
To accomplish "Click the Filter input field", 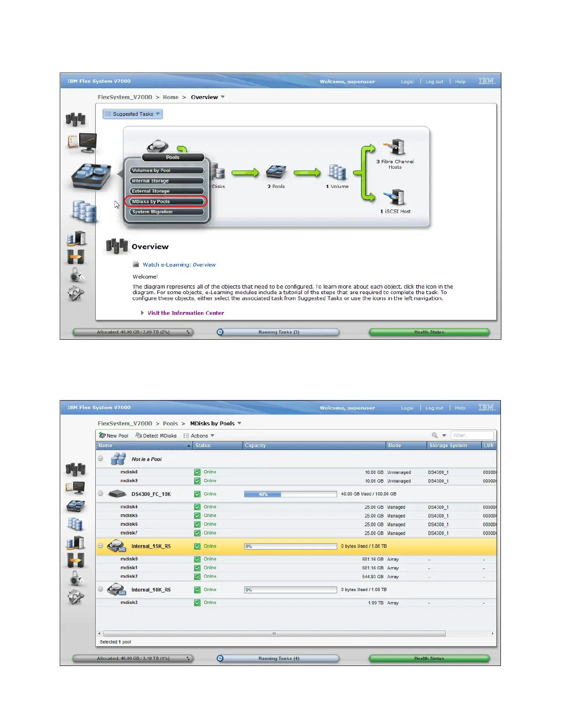I will pos(472,435).
